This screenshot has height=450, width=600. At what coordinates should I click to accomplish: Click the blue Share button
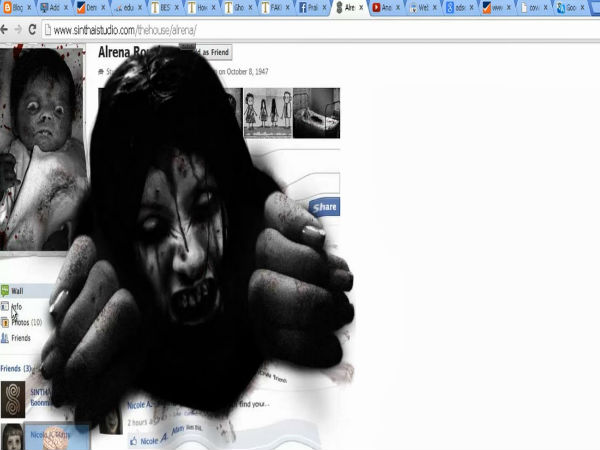324,207
